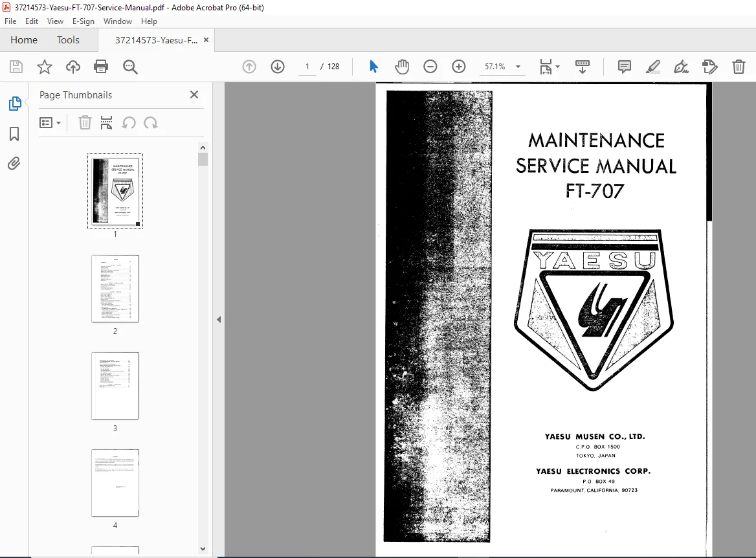Open the Page Thumbnails sidebar icon

[14, 103]
